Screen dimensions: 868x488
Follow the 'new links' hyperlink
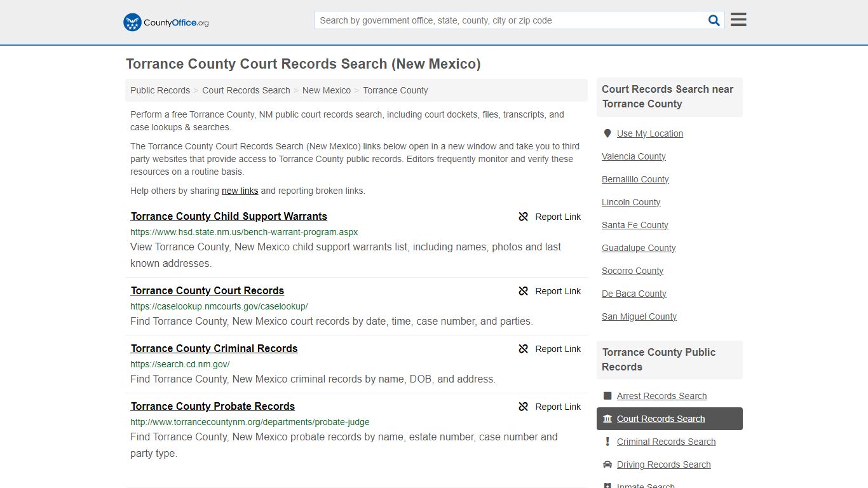(240, 191)
